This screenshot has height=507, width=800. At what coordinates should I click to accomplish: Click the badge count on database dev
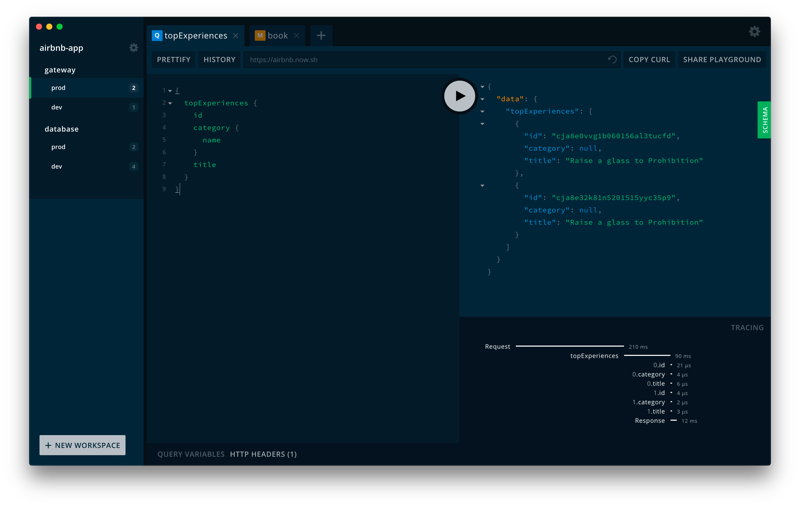[134, 166]
